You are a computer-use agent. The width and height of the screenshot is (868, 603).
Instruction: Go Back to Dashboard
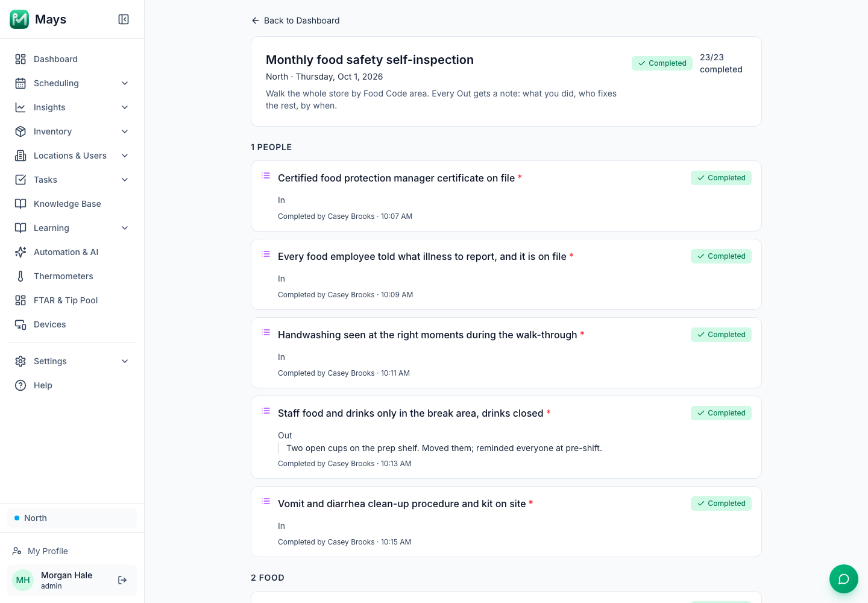coord(295,21)
